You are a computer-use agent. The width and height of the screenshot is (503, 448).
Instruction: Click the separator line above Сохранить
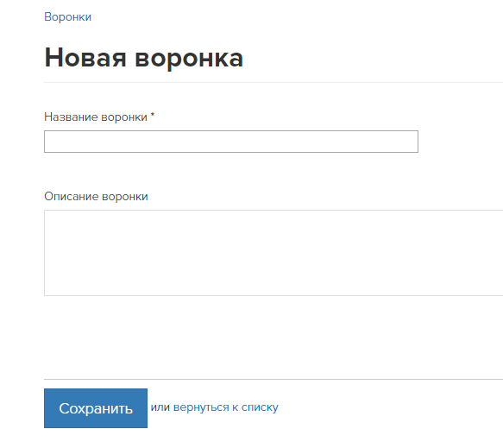(274, 379)
